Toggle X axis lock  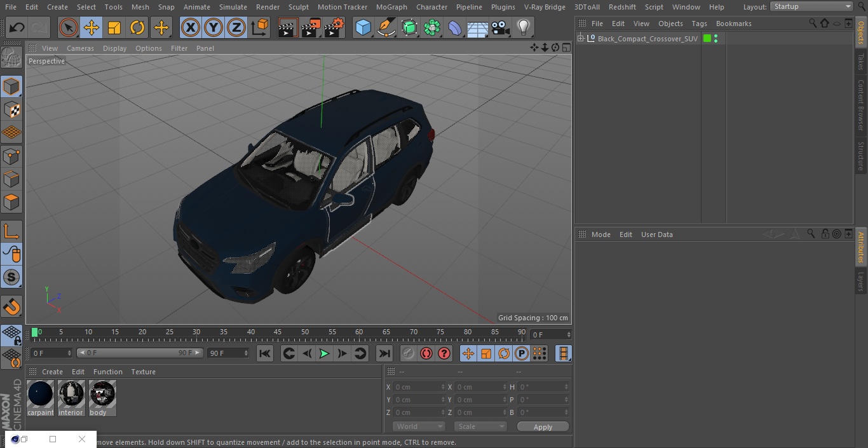tap(190, 27)
